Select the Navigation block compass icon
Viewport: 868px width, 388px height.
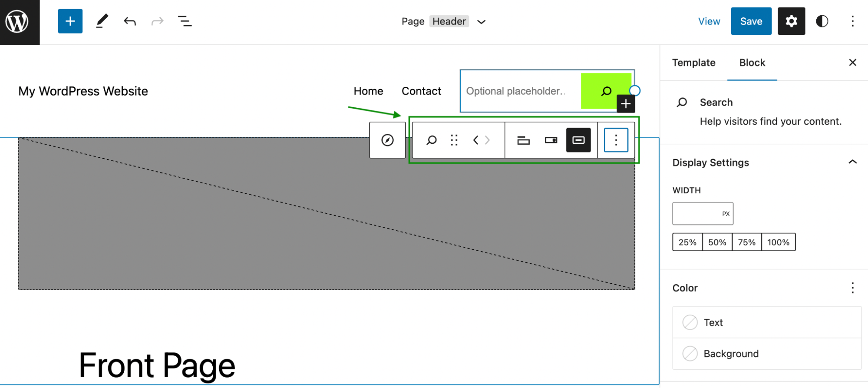[x=387, y=140]
